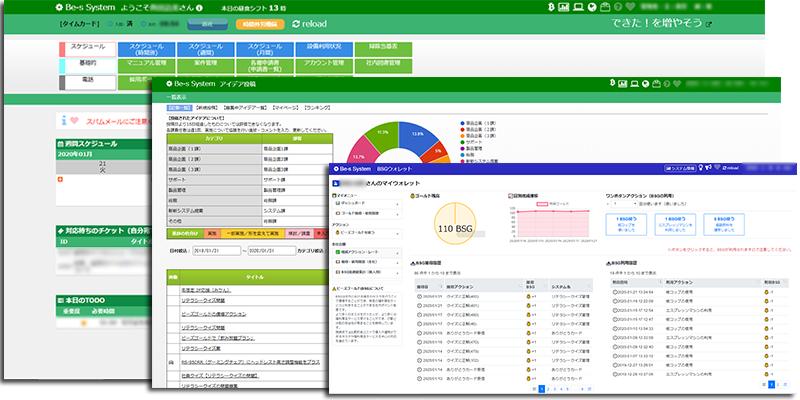
Task: Click the Bitcoin-style coin icon in top header
Action: point(552,6)
